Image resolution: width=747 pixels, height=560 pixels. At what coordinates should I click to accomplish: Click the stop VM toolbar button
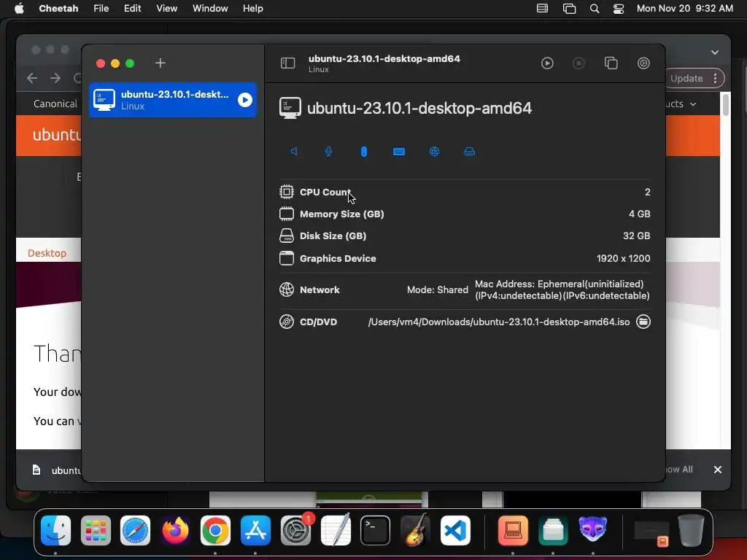click(578, 63)
